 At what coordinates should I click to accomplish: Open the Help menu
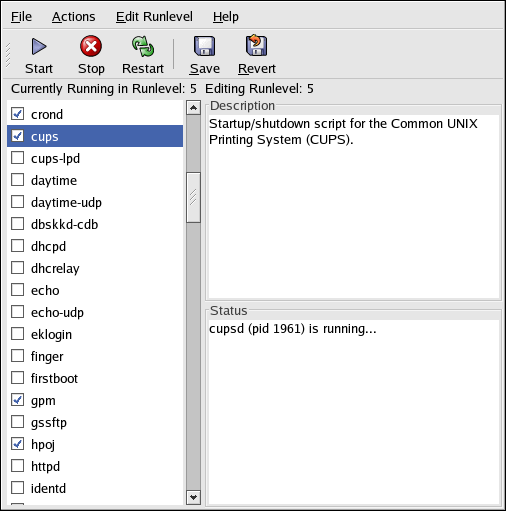click(x=226, y=17)
